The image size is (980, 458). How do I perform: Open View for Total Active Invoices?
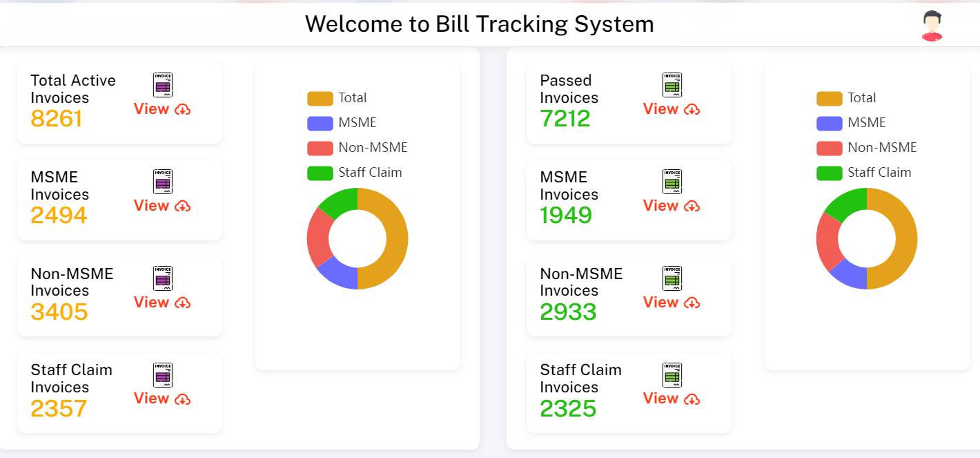152,109
